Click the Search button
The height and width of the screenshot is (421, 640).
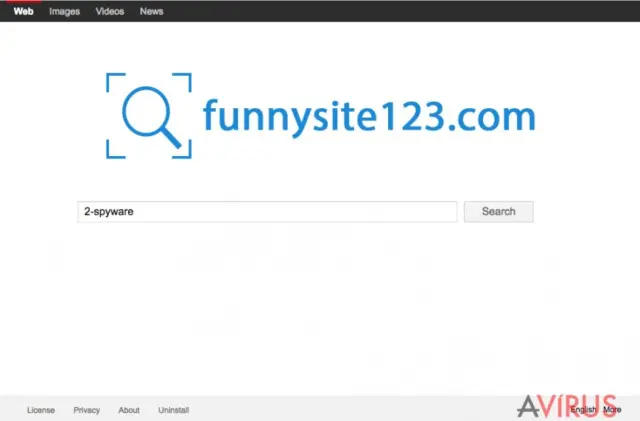coord(498,212)
